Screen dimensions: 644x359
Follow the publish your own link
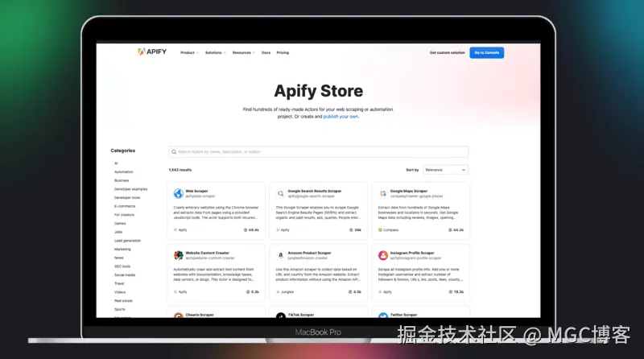(341, 117)
